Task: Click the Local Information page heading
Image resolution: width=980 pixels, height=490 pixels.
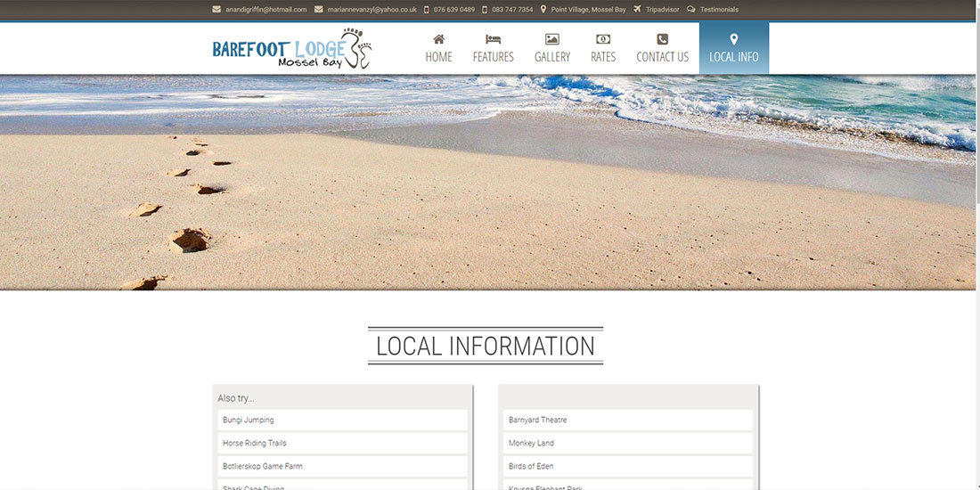Action: (x=485, y=347)
